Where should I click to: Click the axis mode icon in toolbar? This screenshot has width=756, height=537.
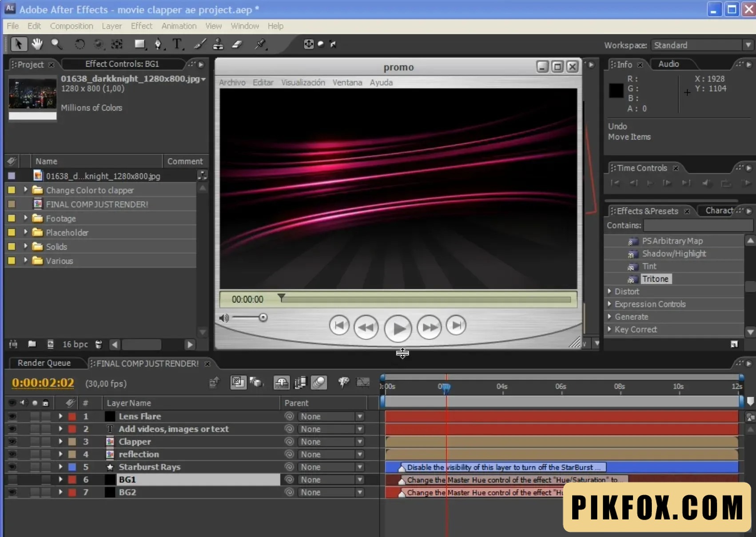click(x=309, y=44)
